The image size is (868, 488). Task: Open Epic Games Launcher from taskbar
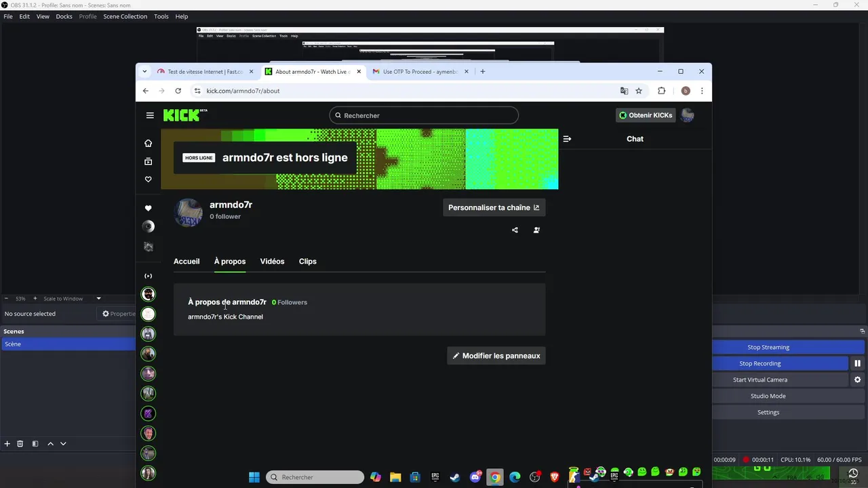tap(435, 477)
